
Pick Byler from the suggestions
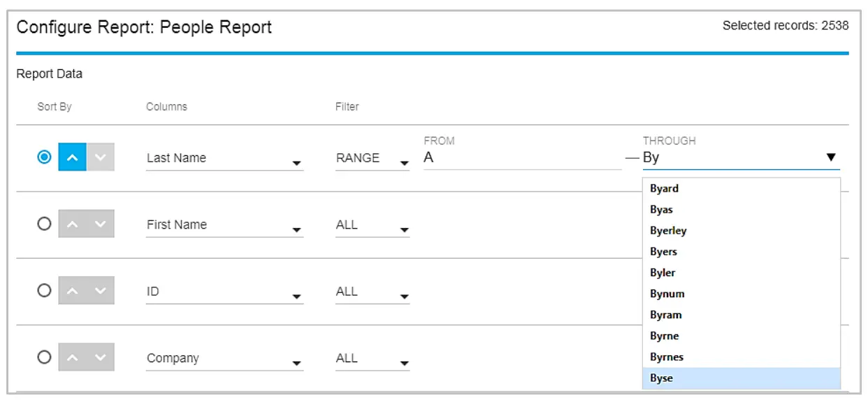click(742, 273)
